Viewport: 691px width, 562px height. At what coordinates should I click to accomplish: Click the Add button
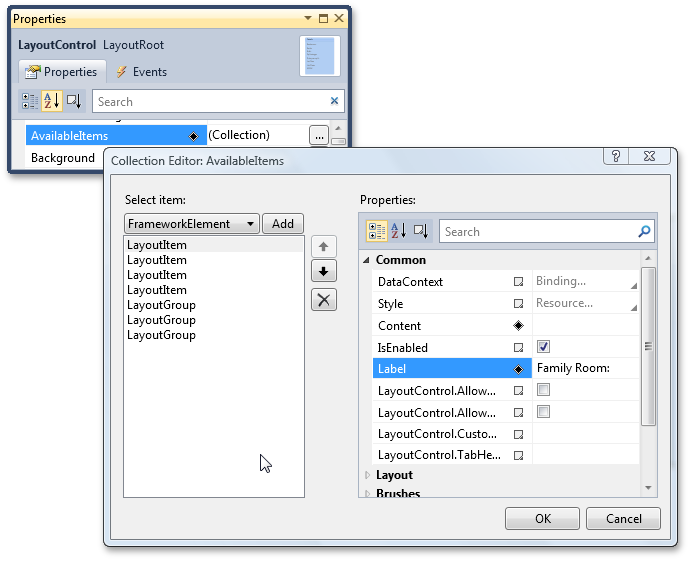[x=282, y=223]
